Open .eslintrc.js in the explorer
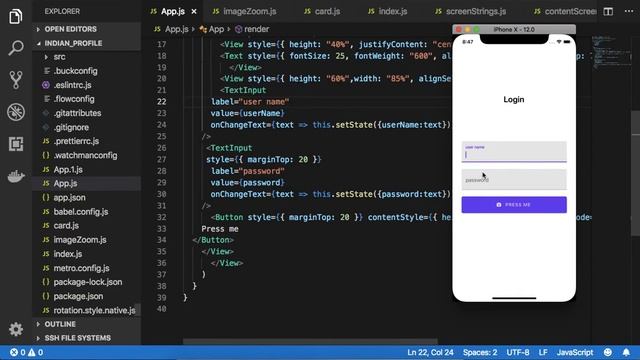Screen dimensions: 640x360 pos(72,85)
